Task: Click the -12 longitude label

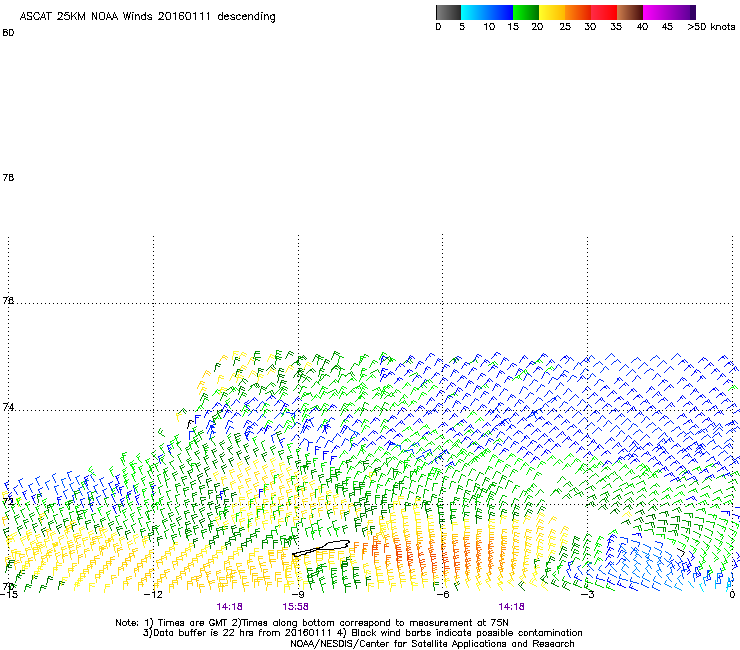Action: click(x=153, y=594)
